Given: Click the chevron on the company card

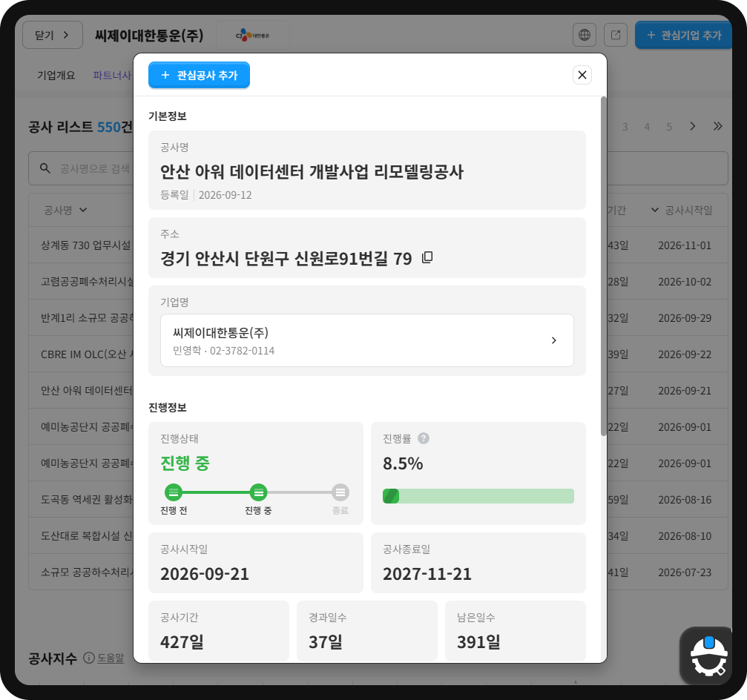Looking at the screenshot, I should click(x=553, y=340).
